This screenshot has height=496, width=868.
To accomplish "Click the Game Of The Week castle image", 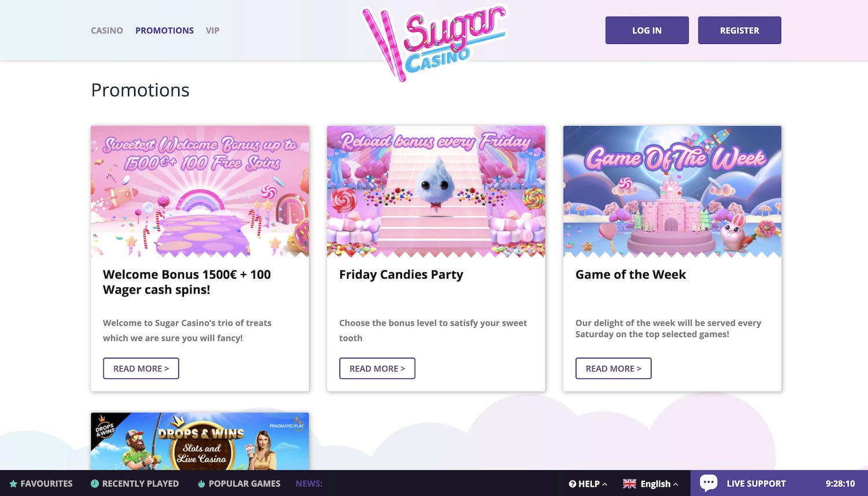I will tap(672, 191).
